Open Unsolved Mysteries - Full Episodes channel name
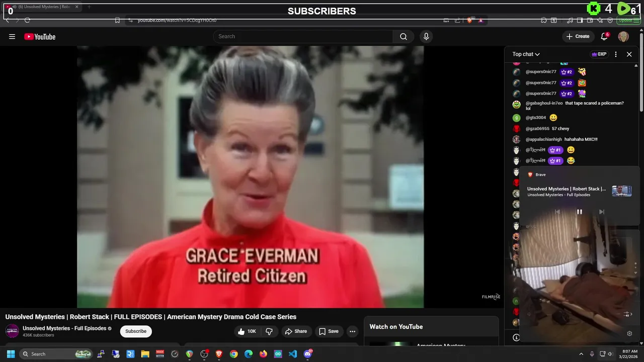The height and width of the screenshot is (362, 644). [64, 328]
